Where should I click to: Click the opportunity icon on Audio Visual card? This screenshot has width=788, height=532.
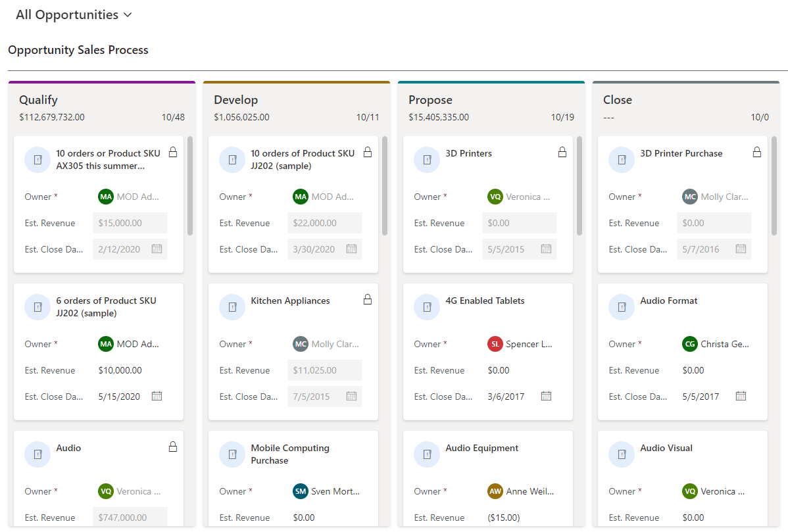tap(622, 454)
